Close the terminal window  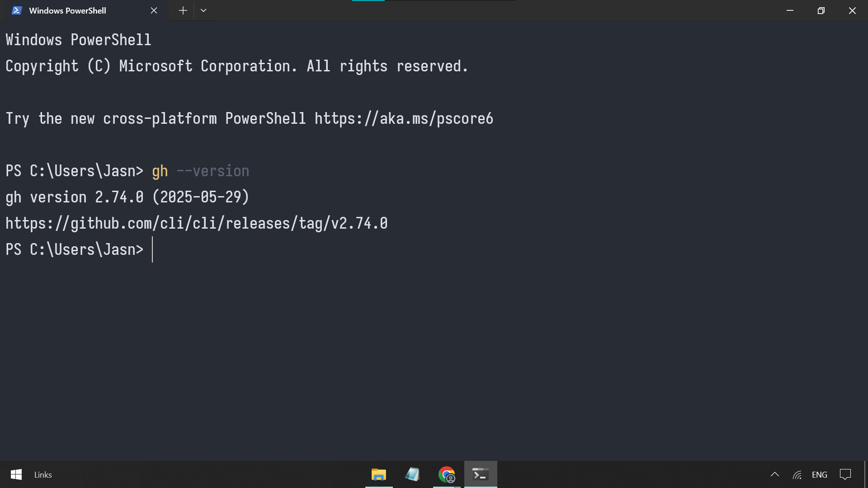pos(852,10)
